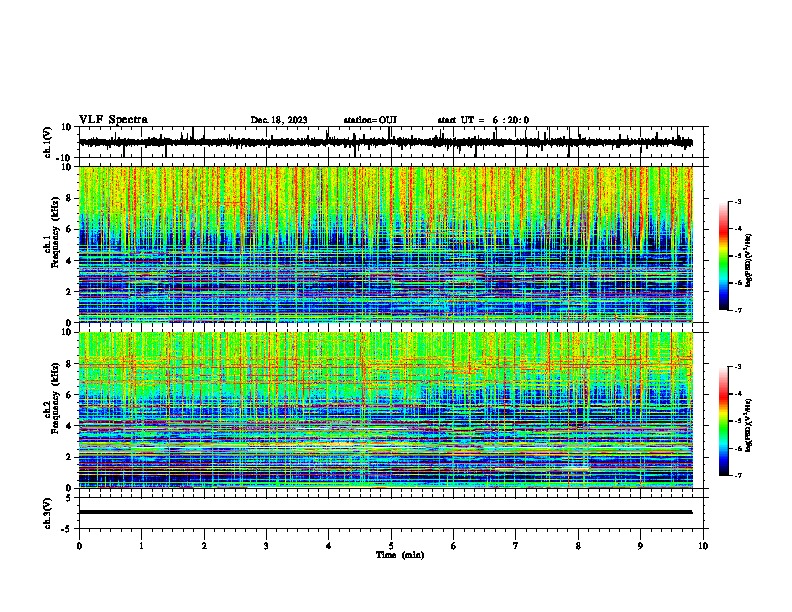Click the '-5' tick label on ch.3 axis
This screenshot has height=612, width=792.
tap(66, 529)
